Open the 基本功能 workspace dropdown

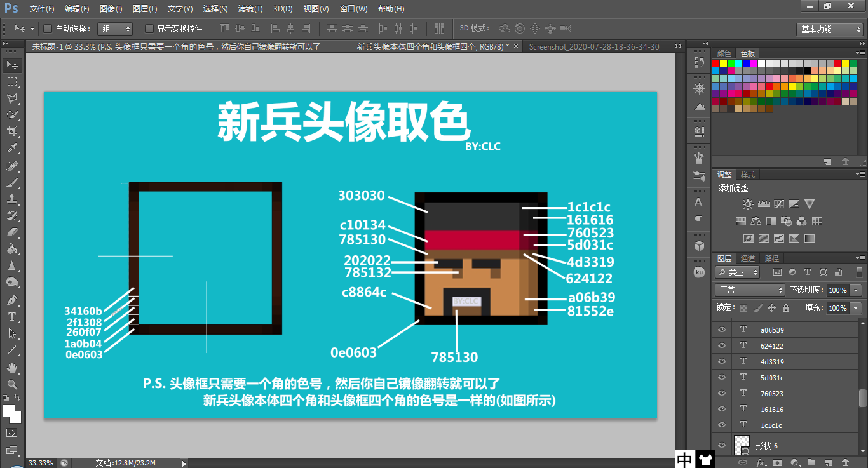(829, 29)
